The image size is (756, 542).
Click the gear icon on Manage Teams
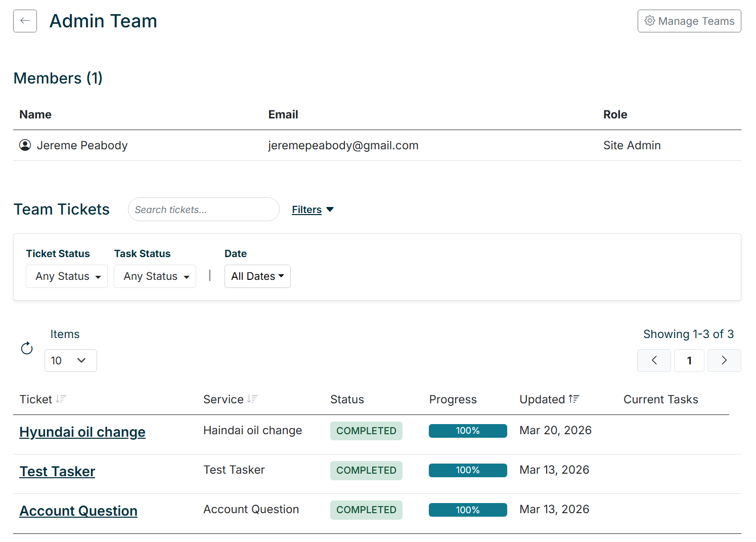point(650,21)
